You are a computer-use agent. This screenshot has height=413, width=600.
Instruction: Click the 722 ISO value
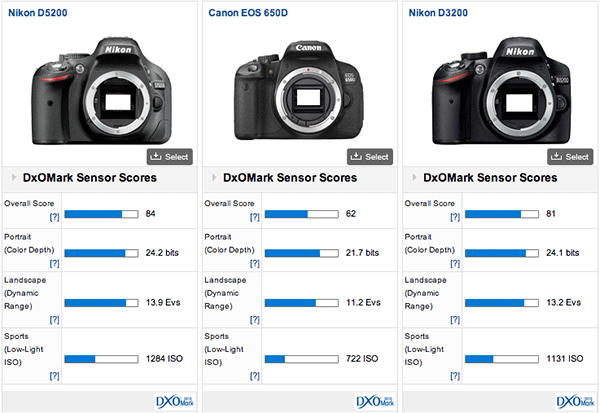tap(362, 359)
